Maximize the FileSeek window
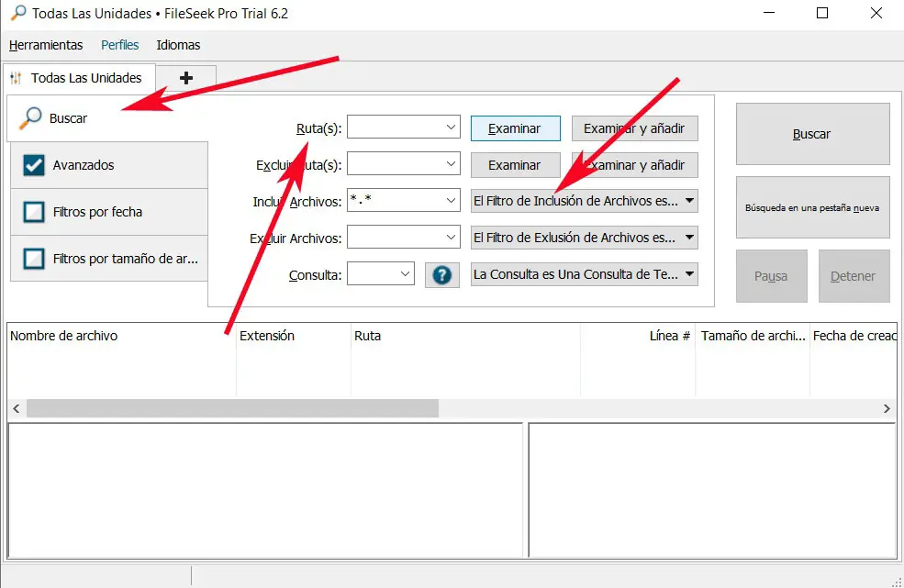The width and height of the screenshot is (904, 588). pyautogui.click(x=822, y=13)
